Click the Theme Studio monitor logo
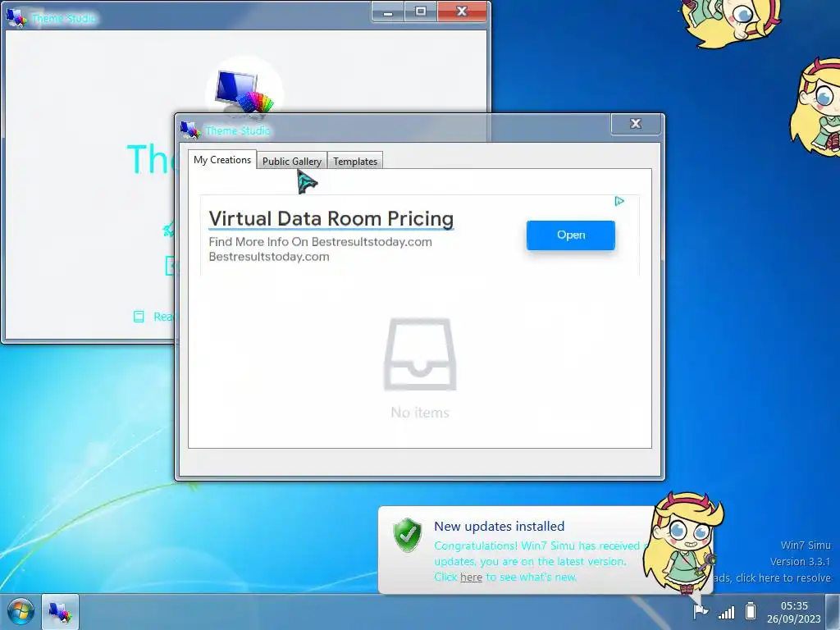 pyautogui.click(x=244, y=91)
